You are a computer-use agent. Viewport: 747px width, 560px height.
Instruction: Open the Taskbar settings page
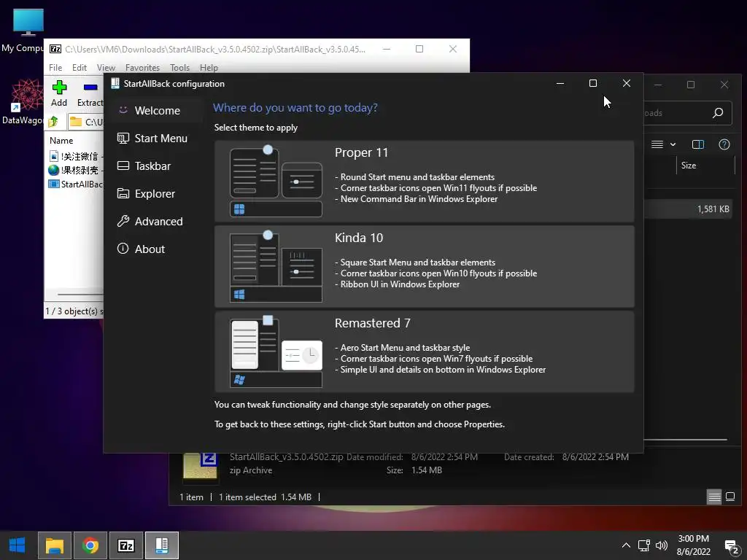pos(157,166)
